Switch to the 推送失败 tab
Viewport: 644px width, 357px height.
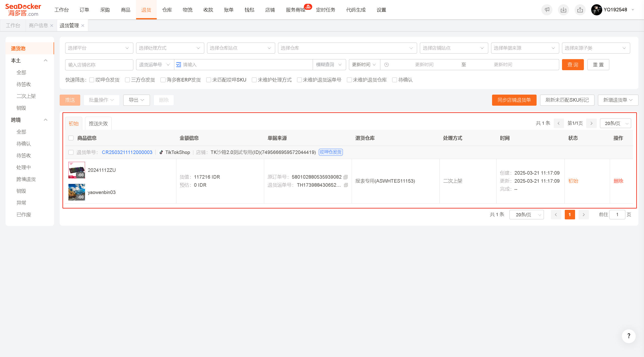coord(98,123)
